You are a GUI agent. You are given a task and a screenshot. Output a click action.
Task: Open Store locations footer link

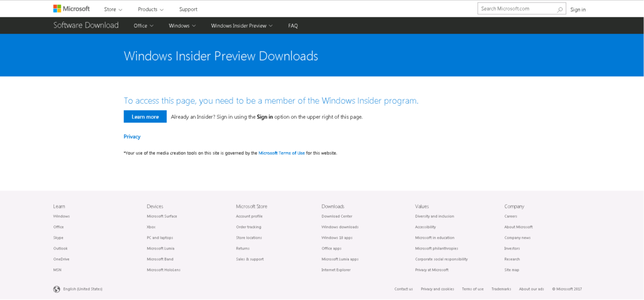[249, 238]
